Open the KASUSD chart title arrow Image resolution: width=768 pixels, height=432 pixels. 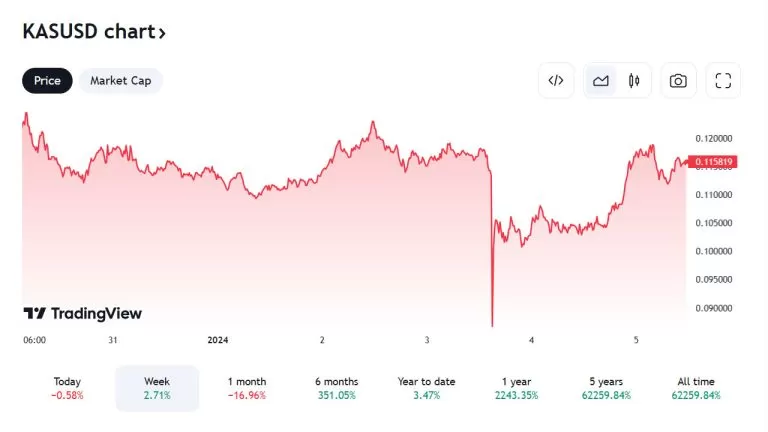162,33
